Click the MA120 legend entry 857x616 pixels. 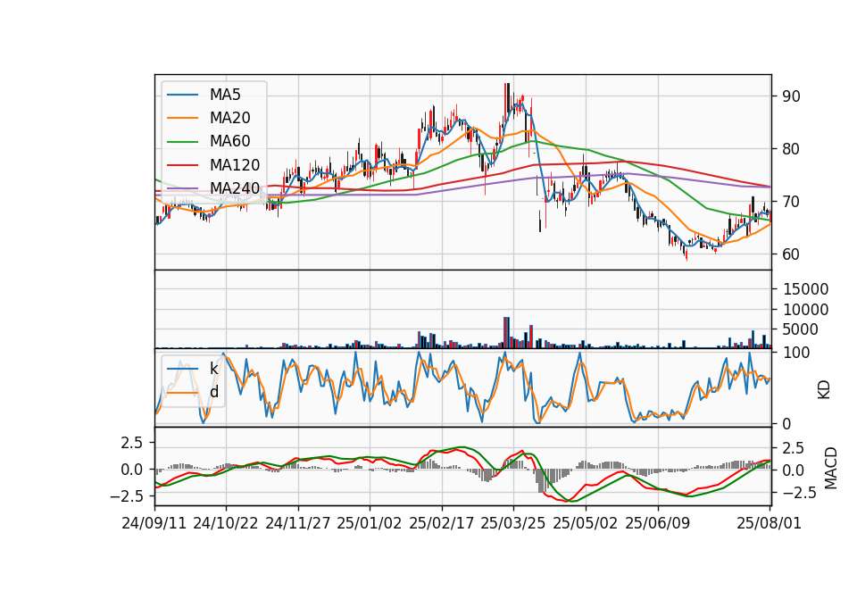pos(213,164)
